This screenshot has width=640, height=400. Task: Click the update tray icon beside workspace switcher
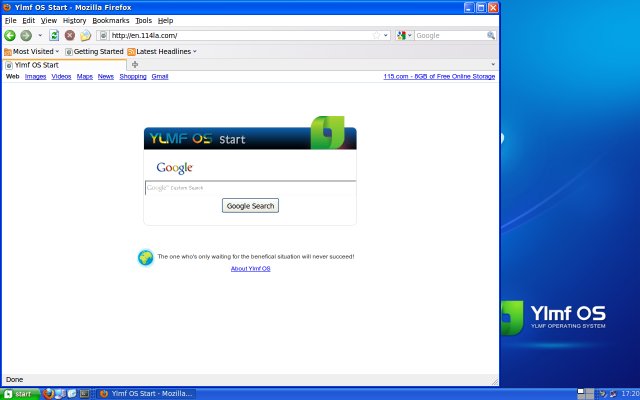pos(602,394)
